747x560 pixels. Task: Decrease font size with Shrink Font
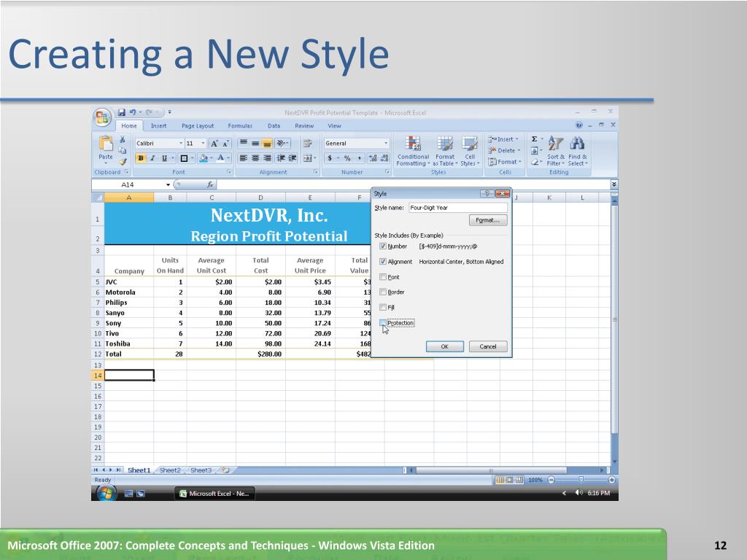pos(226,144)
